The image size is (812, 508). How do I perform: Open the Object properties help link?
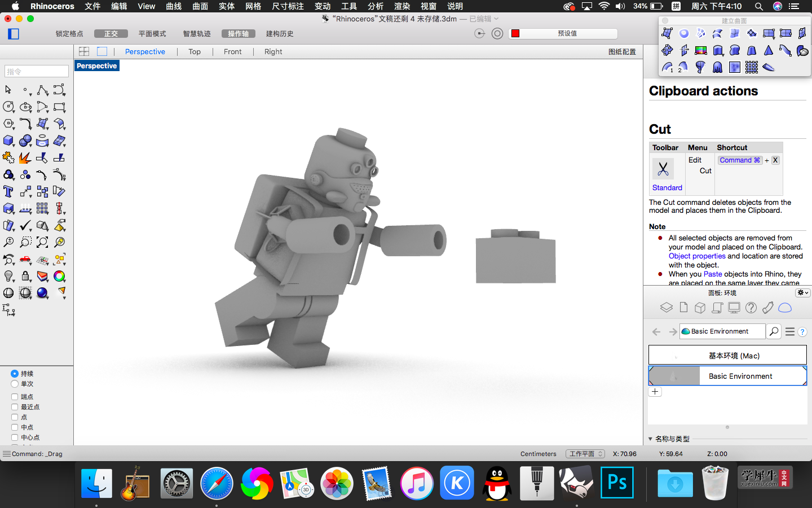click(697, 256)
